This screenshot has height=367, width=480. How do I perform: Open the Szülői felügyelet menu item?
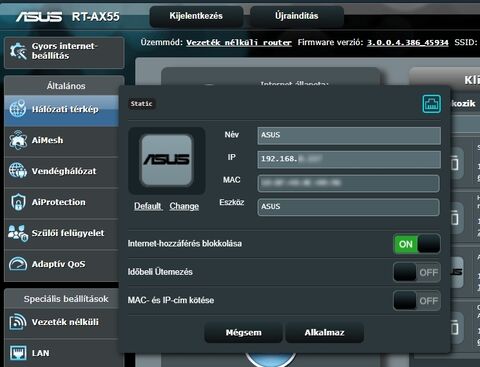pyautogui.click(x=62, y=233)
